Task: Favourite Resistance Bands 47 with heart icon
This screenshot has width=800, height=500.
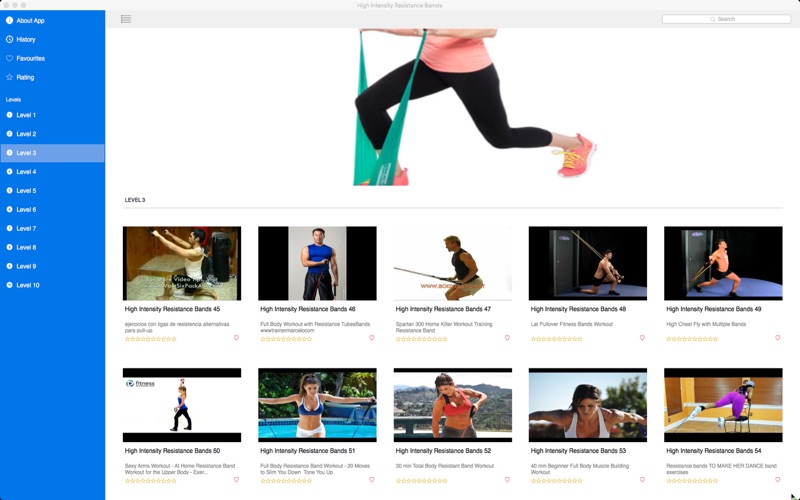Action: (507, 338)
